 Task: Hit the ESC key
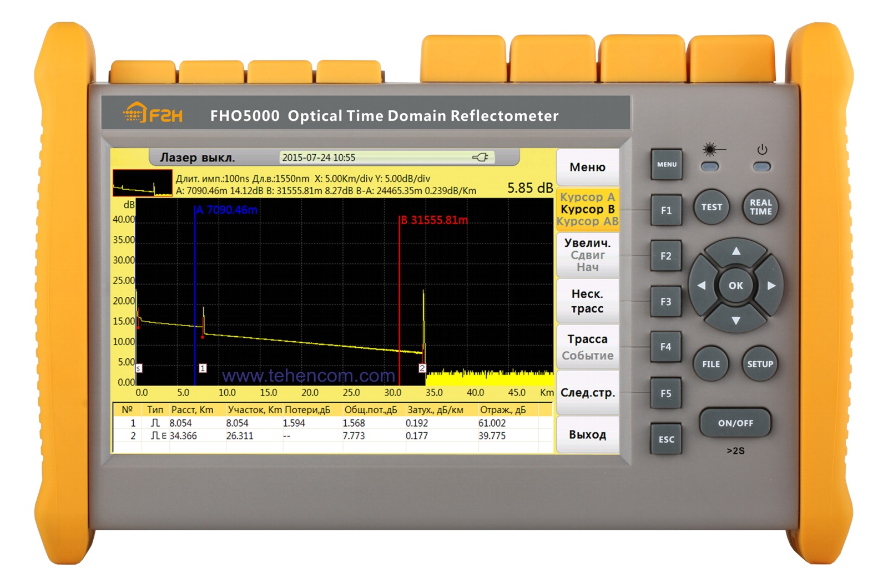pos(666,439)
